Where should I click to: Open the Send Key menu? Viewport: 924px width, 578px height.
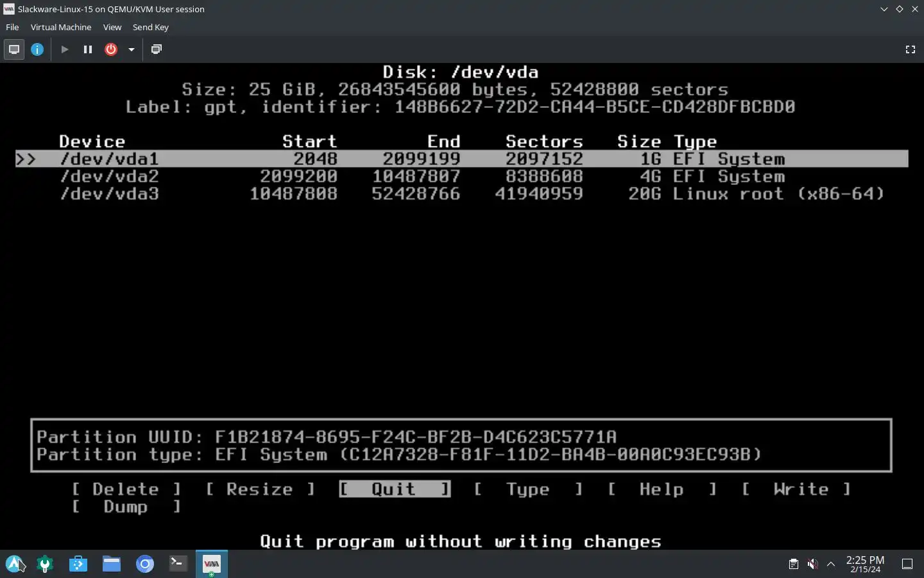(x=150, y=27)
